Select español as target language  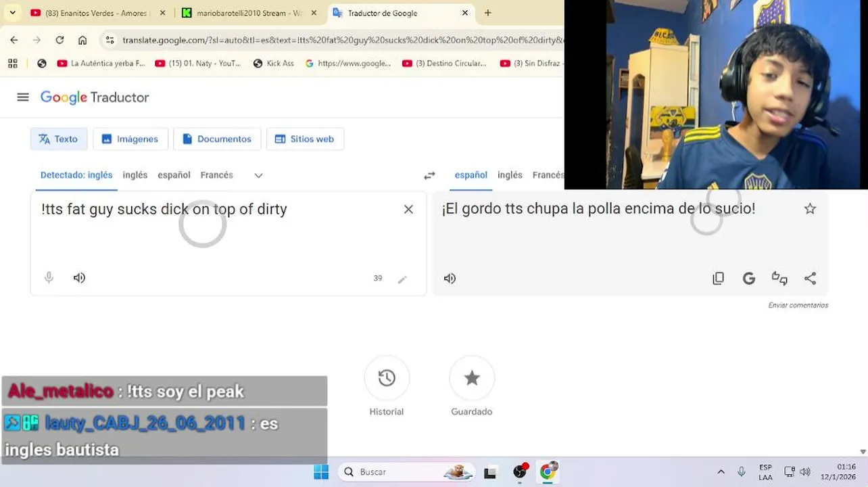click(471, 175)
